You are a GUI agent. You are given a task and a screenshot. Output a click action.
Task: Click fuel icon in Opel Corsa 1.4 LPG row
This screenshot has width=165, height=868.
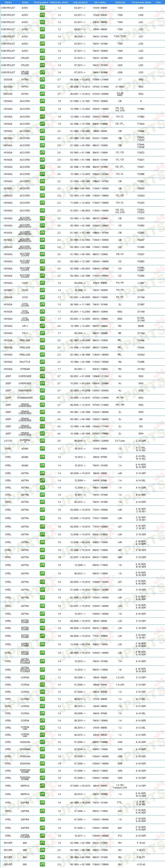[42, 685]
